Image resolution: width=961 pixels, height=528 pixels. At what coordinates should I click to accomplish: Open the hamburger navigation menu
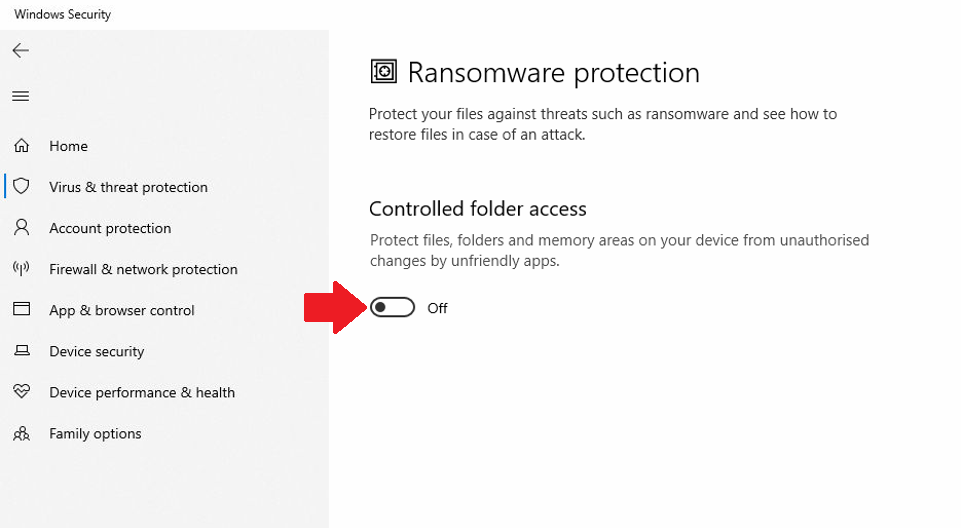20,96
